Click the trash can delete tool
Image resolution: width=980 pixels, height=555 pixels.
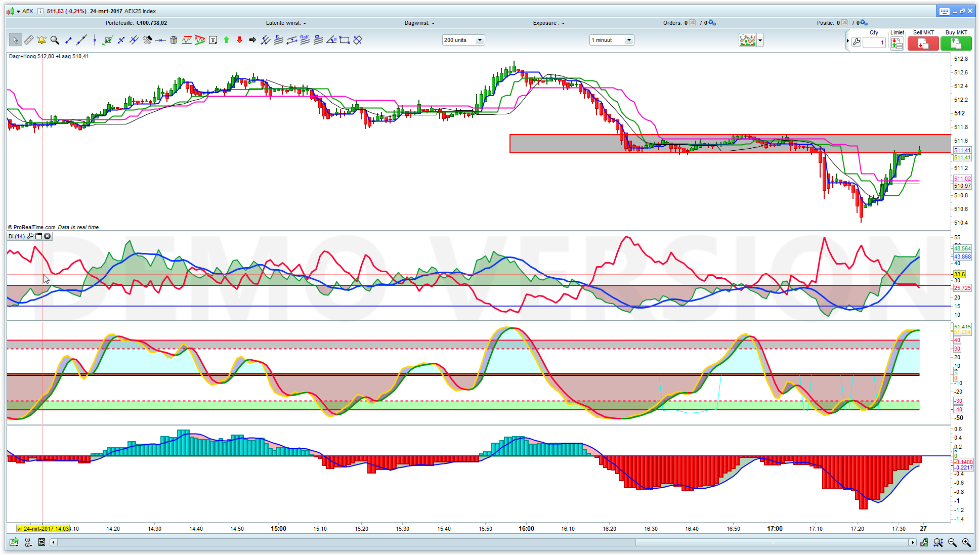click(x=174, y=40)
